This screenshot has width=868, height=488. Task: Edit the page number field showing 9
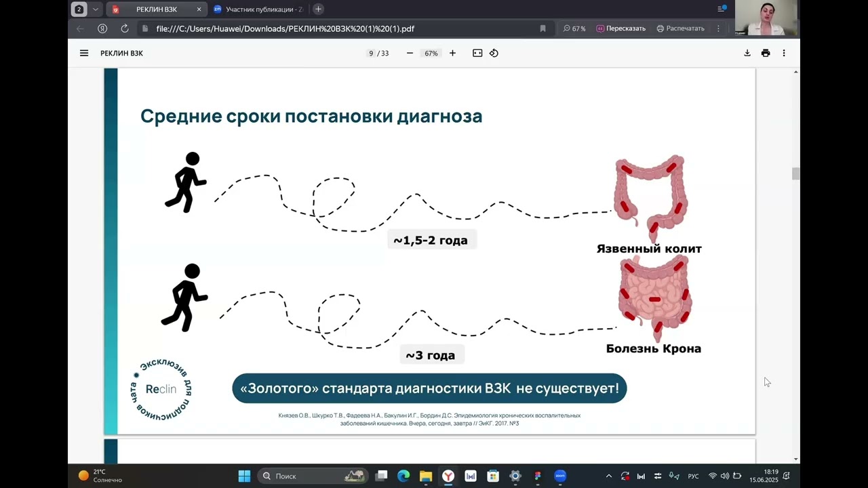click(371, 53)
